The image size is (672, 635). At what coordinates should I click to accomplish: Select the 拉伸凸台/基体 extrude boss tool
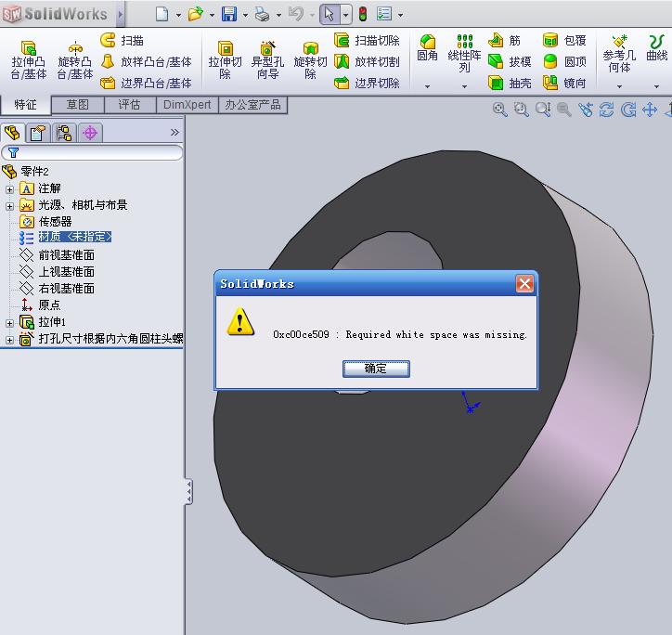pos(28,60)
